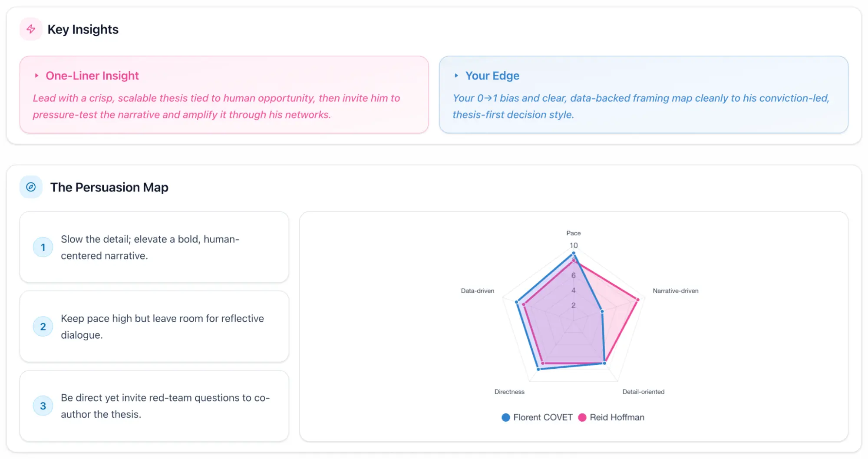Select the Your Edge heading
Image resolution: width=868 pixels, height=459 pixels.
(492, 76)
